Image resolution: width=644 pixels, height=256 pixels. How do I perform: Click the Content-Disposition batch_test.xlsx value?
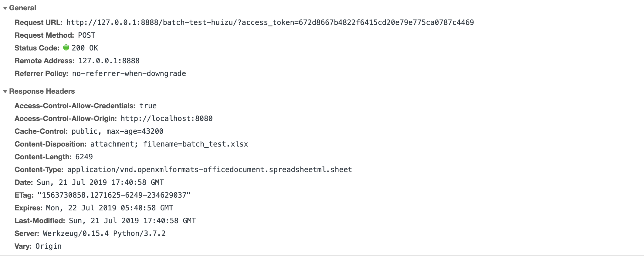195,144
